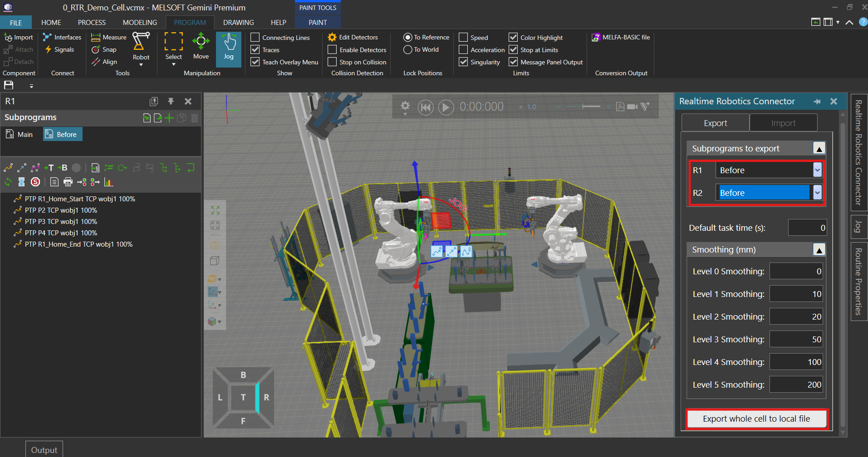Delete subprogram with trash icon
This screenshot has width=868, height=457.
(195, 118)
